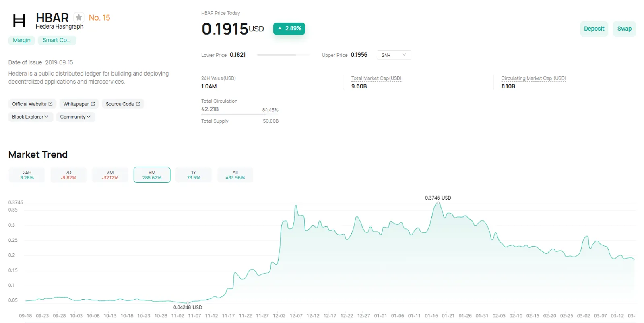
Task: Select the 3M market trend tab
Action: (x=110, y=175)
